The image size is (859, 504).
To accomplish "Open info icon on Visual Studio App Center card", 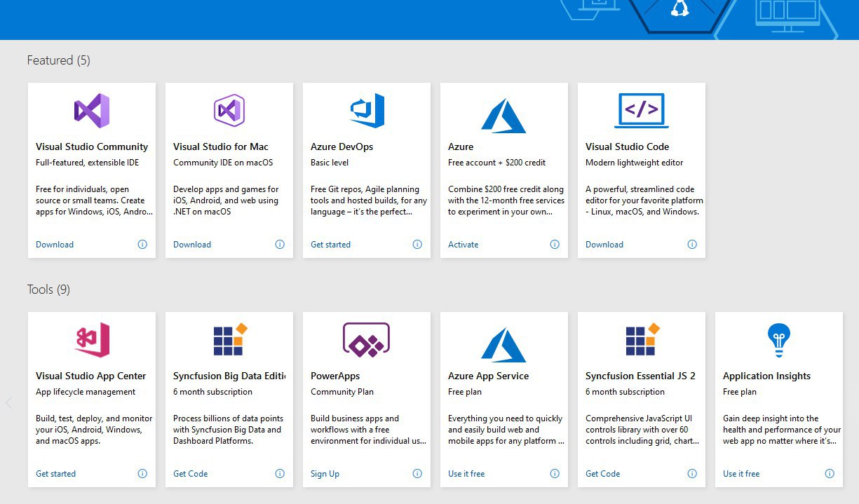I will point(142,474).
